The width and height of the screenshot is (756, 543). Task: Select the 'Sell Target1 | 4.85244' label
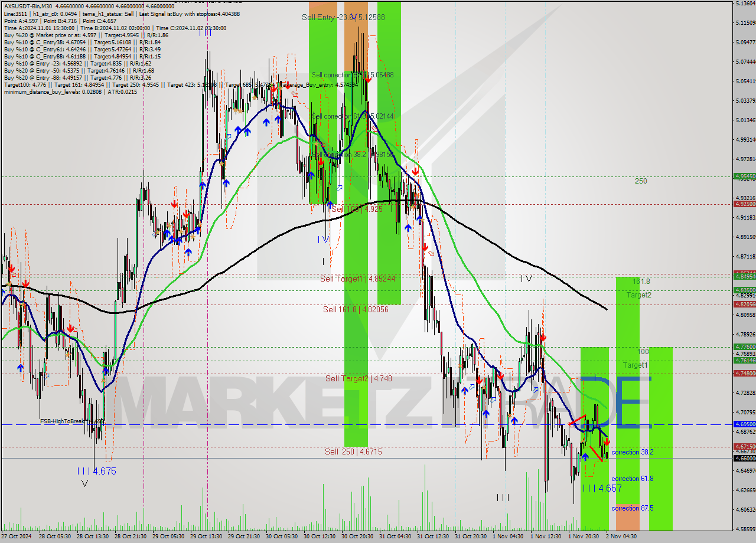coord(358,279)
